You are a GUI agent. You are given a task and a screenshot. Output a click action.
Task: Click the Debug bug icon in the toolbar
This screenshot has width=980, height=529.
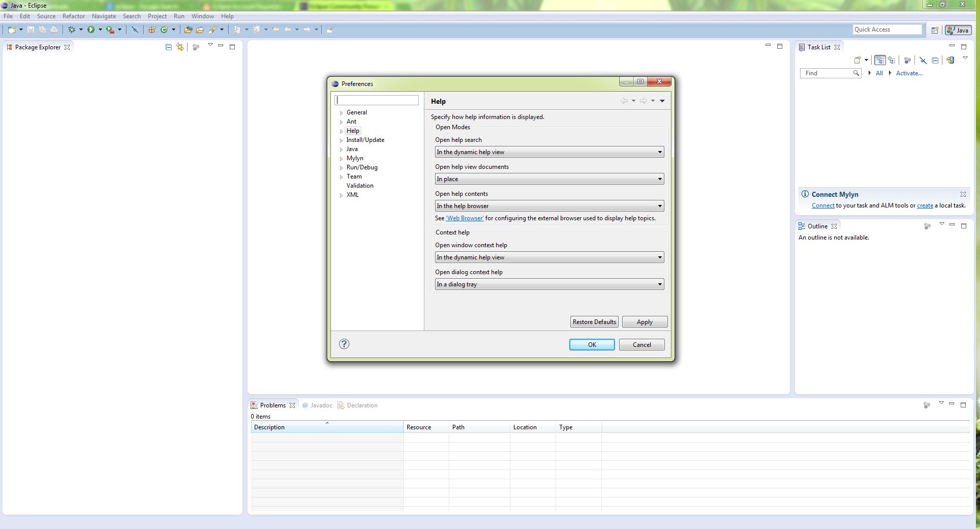(x=72, y=30)
